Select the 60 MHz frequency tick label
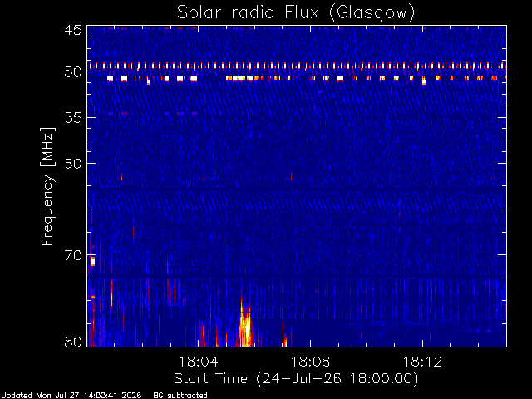The height and width of the screenshot is (399, 532). 73,164
